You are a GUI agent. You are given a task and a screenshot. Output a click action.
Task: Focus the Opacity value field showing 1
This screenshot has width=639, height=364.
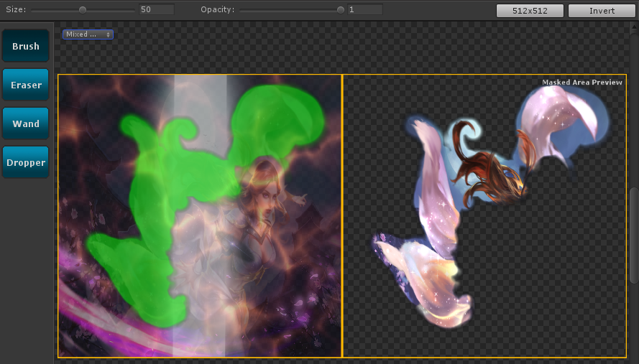click(x=364, y=9)
